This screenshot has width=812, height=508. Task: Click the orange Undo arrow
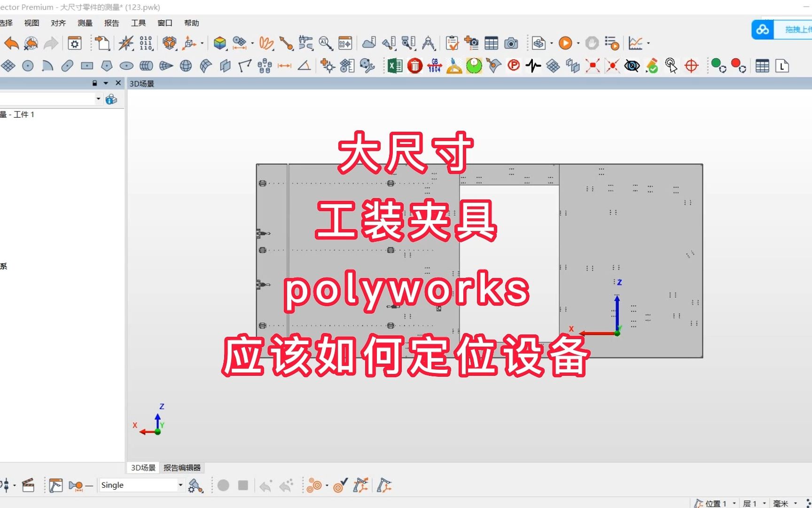(x=11, y=43)
